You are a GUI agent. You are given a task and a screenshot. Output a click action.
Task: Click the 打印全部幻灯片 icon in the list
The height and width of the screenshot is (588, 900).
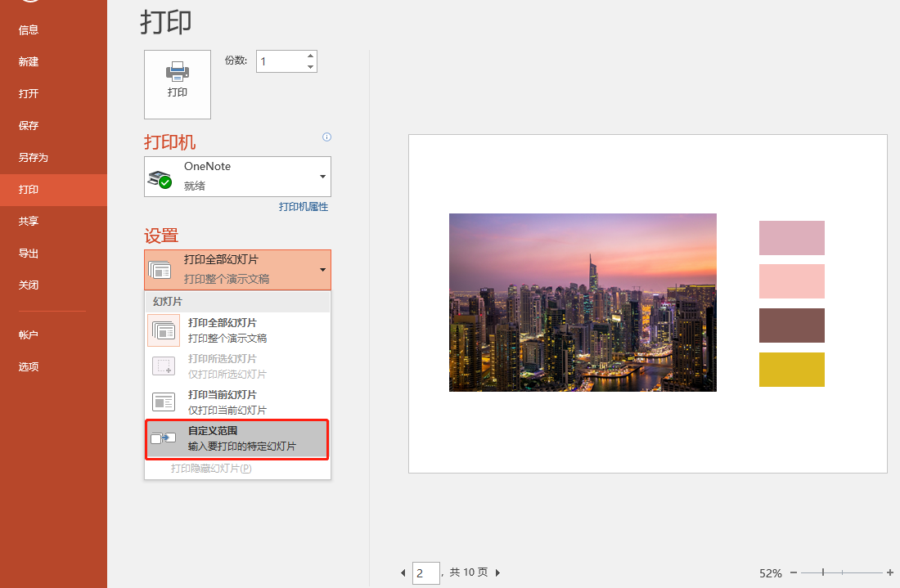click(x=164, y=330)
